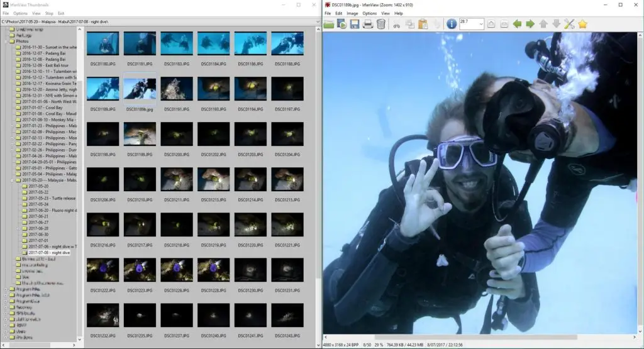The width and height of the screenshot is (644, 349).
Task: Go to previous image green arrow
Action: pyautogui.click(x=517, y=24)
